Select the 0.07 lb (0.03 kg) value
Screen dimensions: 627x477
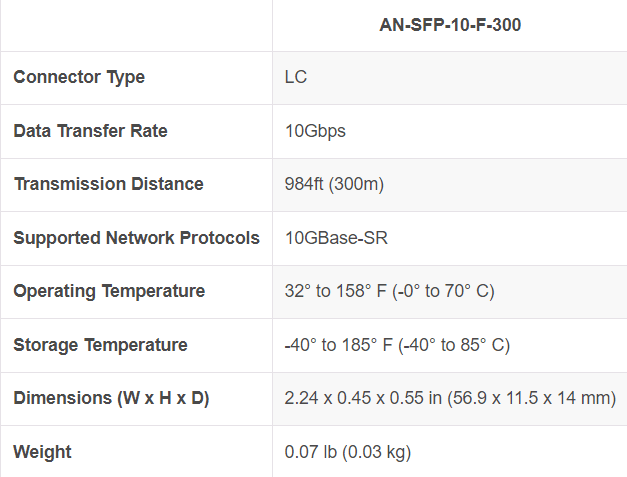(347, 452)
